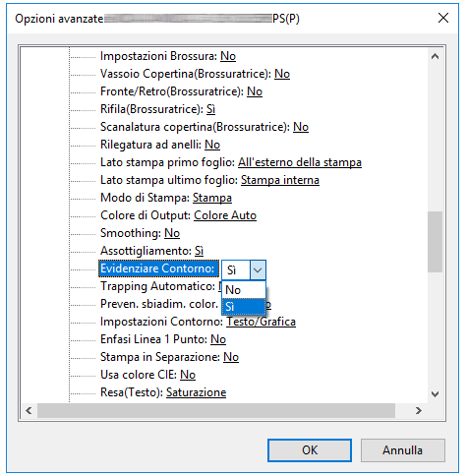The width and height of the screenshot is (467, 476).
Task: Click the horizontal scrollbar track
Action: coord(216,410)
